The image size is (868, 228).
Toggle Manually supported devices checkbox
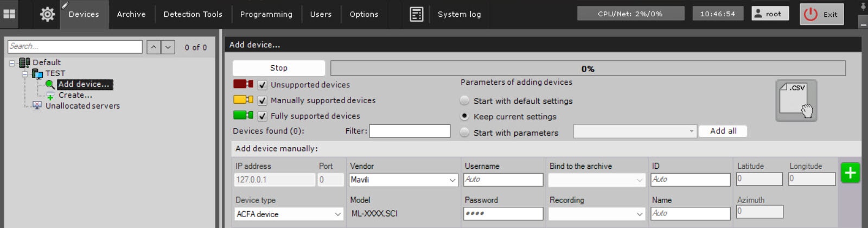point(262,100)
